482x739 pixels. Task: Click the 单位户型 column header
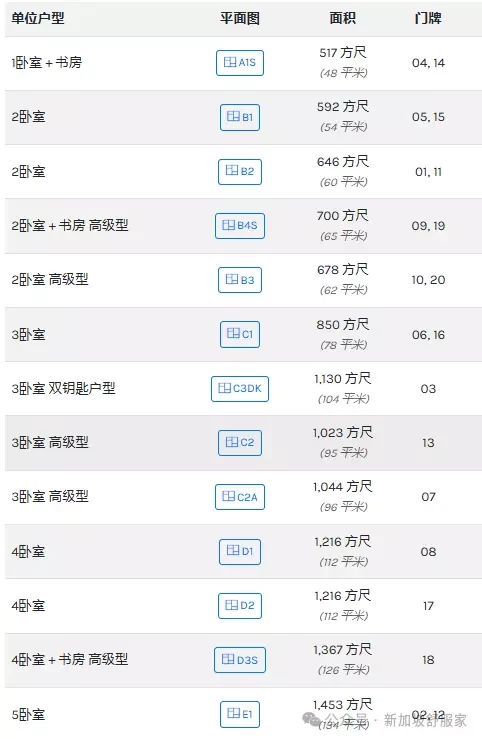point(38,18)
